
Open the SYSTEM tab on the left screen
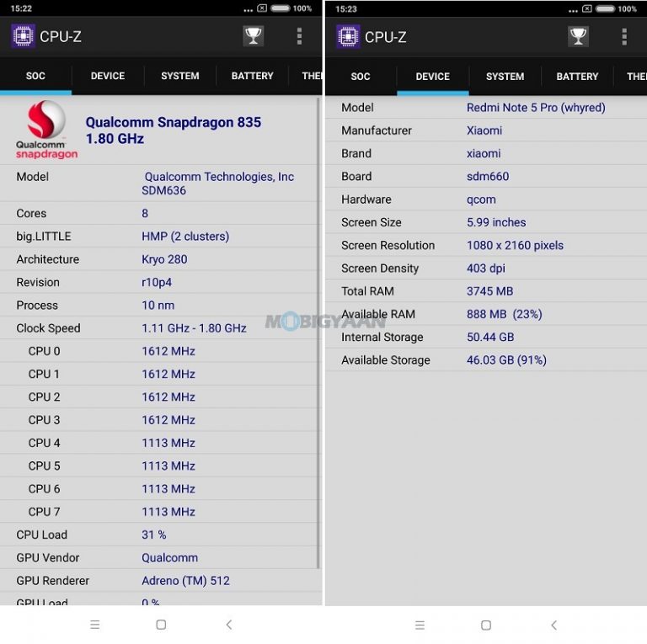coord(180,76)
